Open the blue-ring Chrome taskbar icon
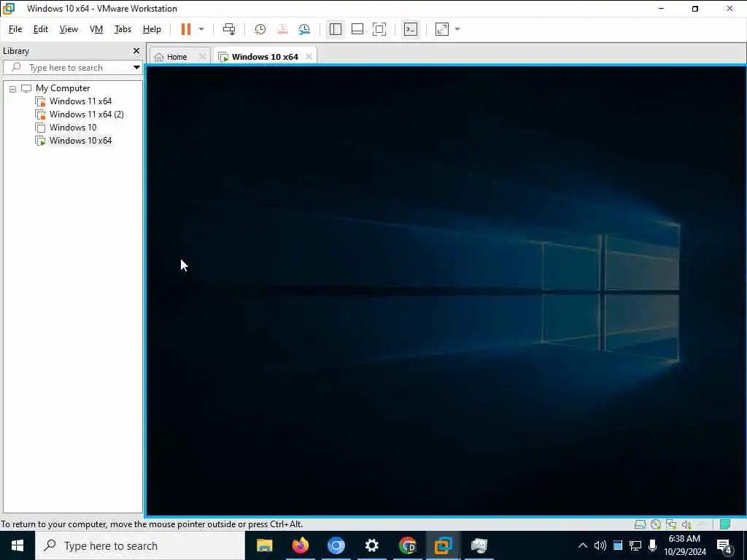The width and height of the screenshot is (747, 560). coord(336,545)
